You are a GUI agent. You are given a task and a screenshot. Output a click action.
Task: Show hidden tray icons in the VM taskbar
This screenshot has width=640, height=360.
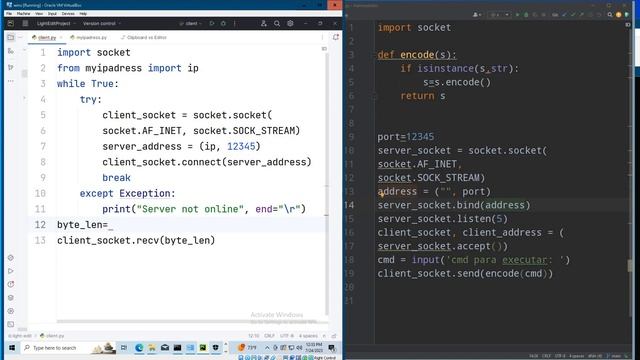267,348
